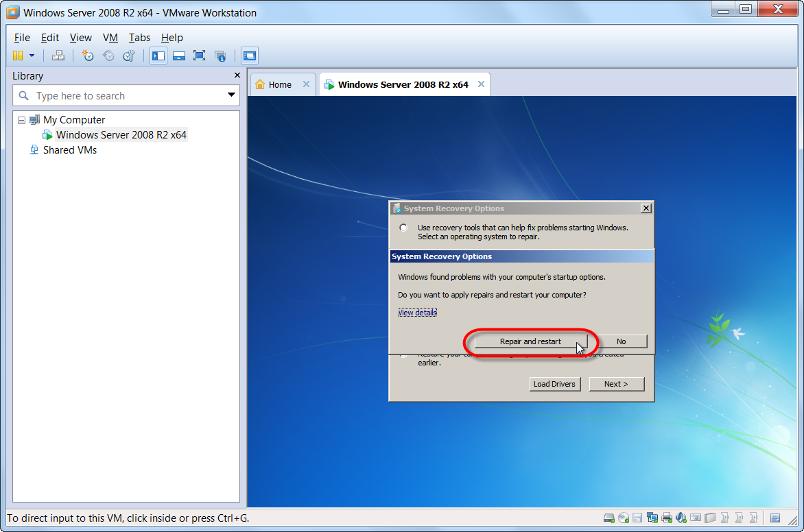The height and width of the screenshot is (532, 804).
Task: Click the Next > button
Action: 616,384
